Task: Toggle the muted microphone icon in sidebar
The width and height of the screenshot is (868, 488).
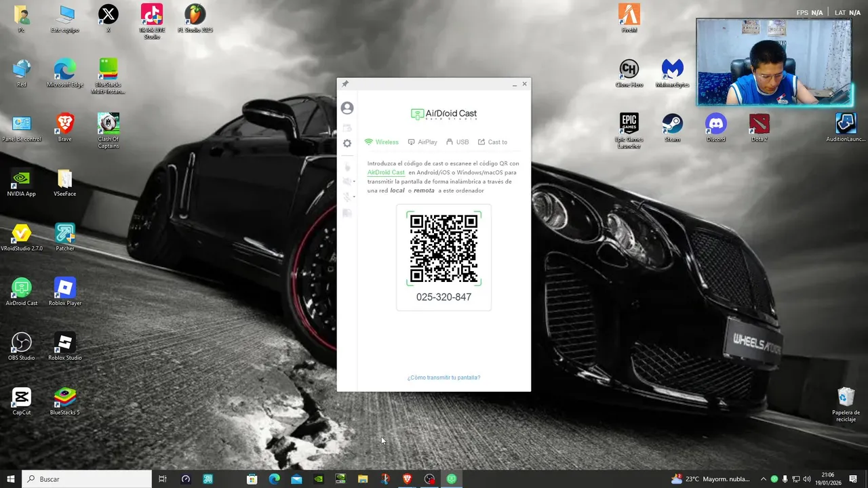Action: click(x=347, y=197)
